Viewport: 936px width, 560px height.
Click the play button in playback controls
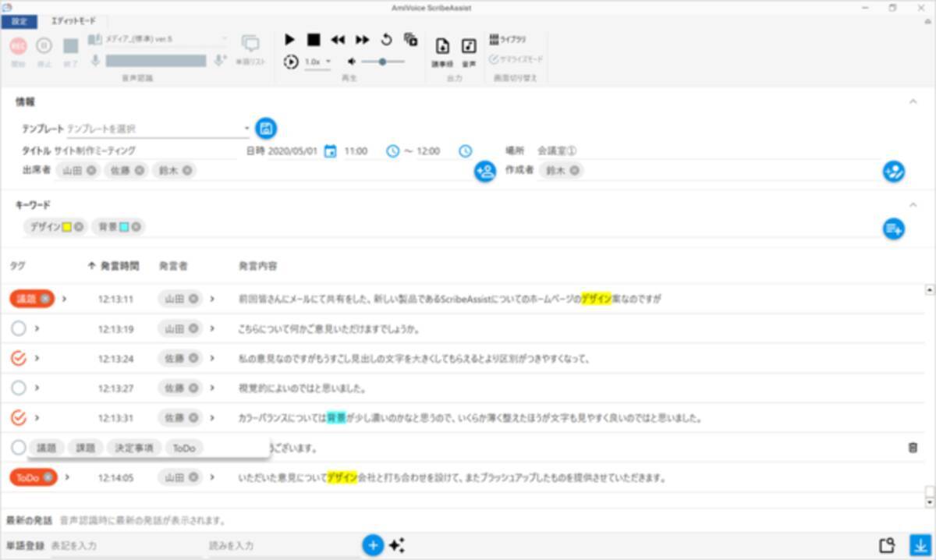pyautogui.click(x=289, y=40)
